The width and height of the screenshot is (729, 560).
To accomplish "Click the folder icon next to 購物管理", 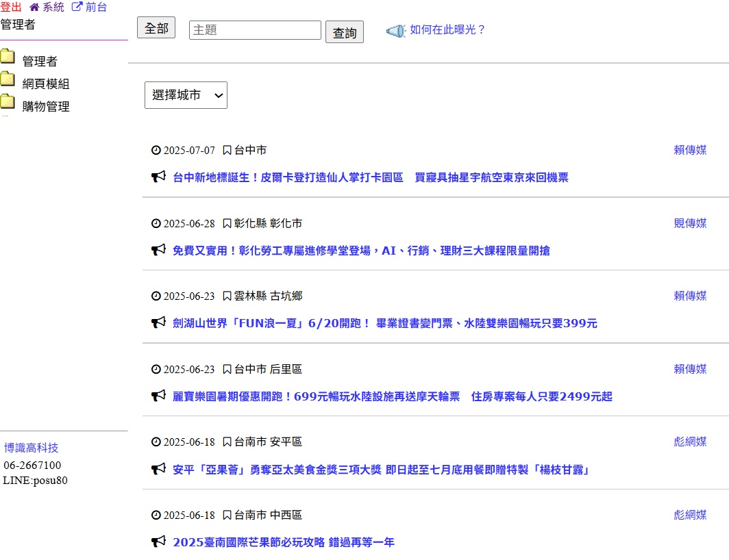I will click(8, 101).
